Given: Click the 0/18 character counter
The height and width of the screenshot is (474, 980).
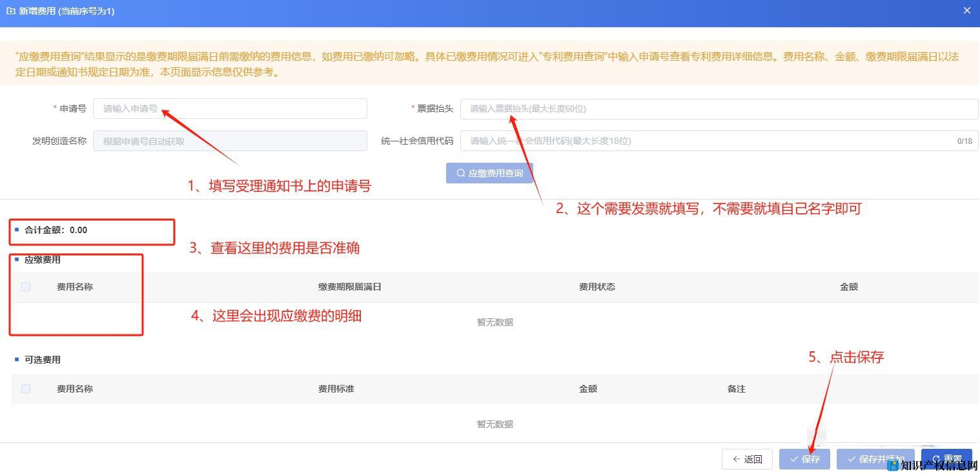Looking at the screenshot, I should tap(964, 141).
